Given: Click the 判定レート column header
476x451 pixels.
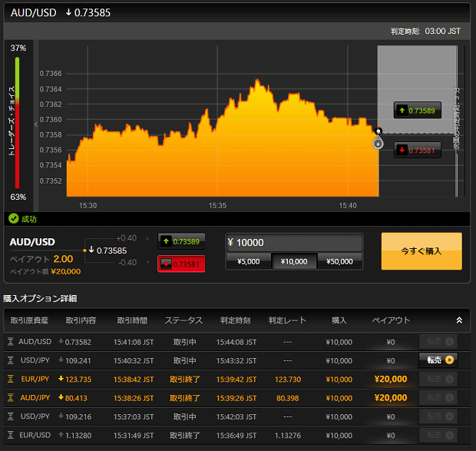Looking at the screenshot, I should [x=287, y=320].
